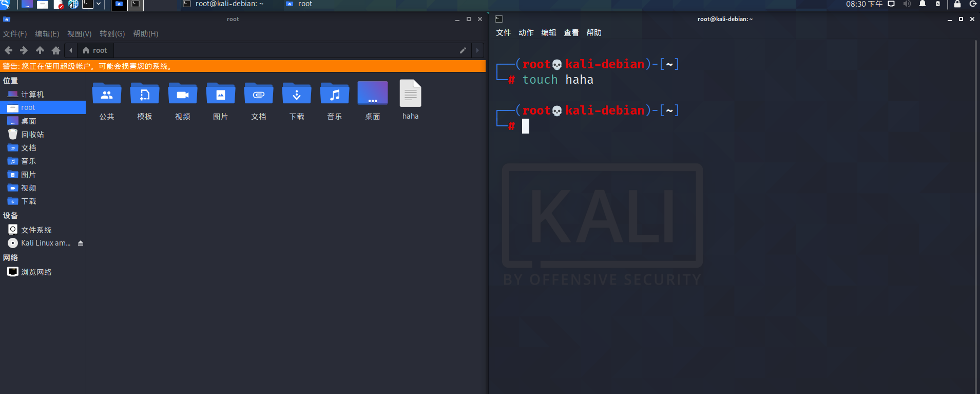Click the terminal vertical scrollbar

(x=976, y=216)
